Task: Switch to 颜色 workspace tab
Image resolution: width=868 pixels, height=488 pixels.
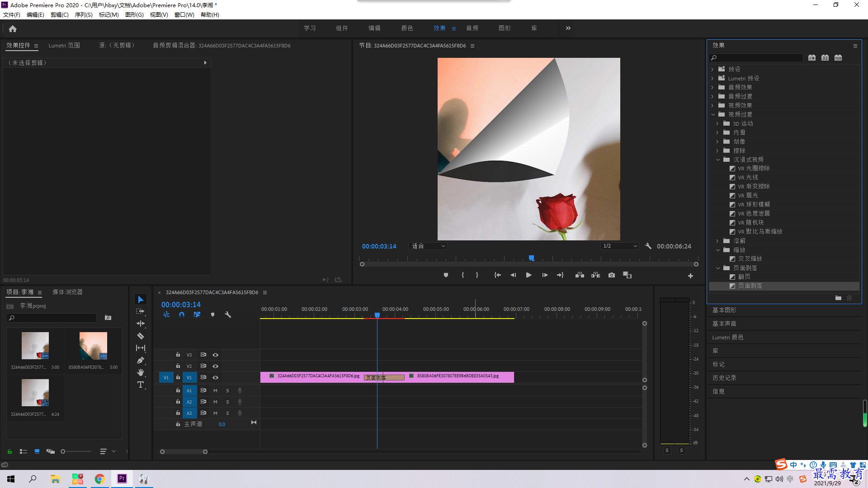Action: pyautogui.click(x=407, y=28)
